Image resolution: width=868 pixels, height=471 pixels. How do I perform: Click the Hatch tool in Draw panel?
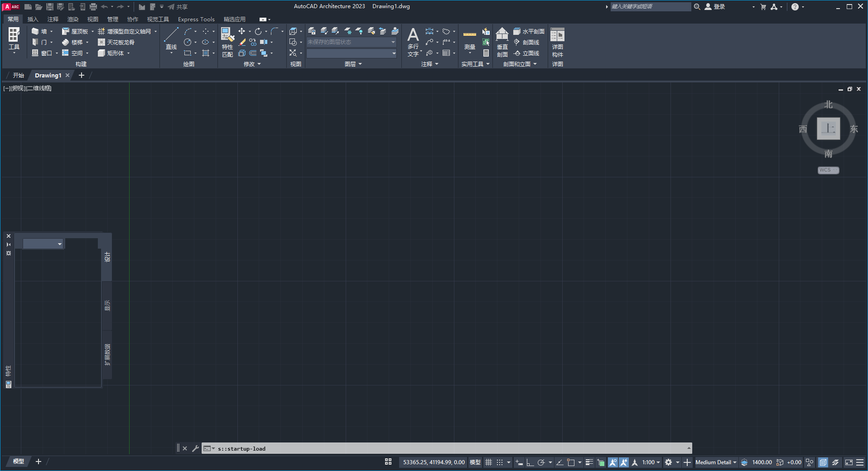tap(206, 53)
